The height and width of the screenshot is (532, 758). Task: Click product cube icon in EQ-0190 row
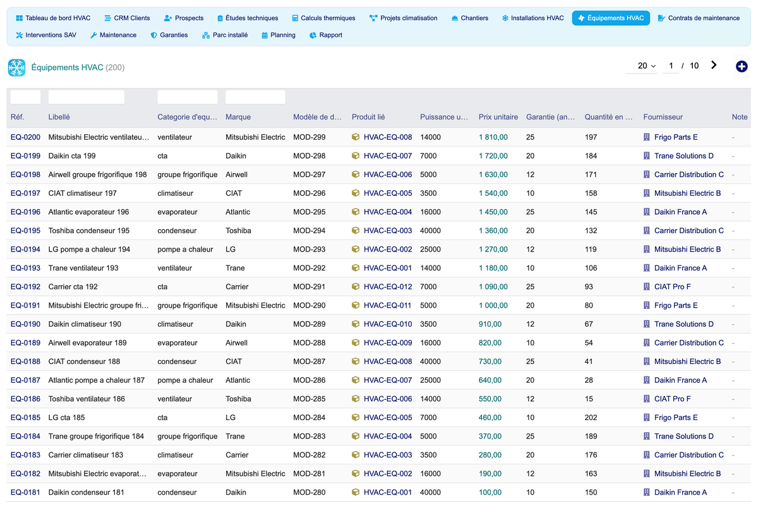[356, 324]
